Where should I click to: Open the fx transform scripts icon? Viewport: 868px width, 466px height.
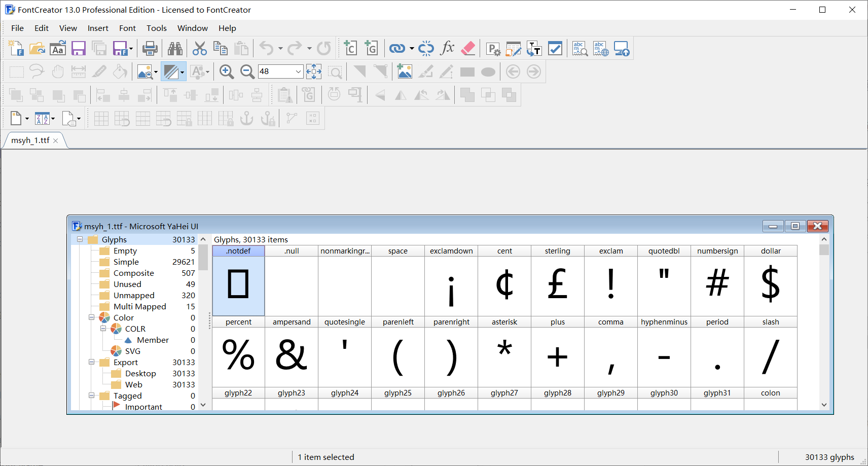pyautogui.click(x=447, y=49)
